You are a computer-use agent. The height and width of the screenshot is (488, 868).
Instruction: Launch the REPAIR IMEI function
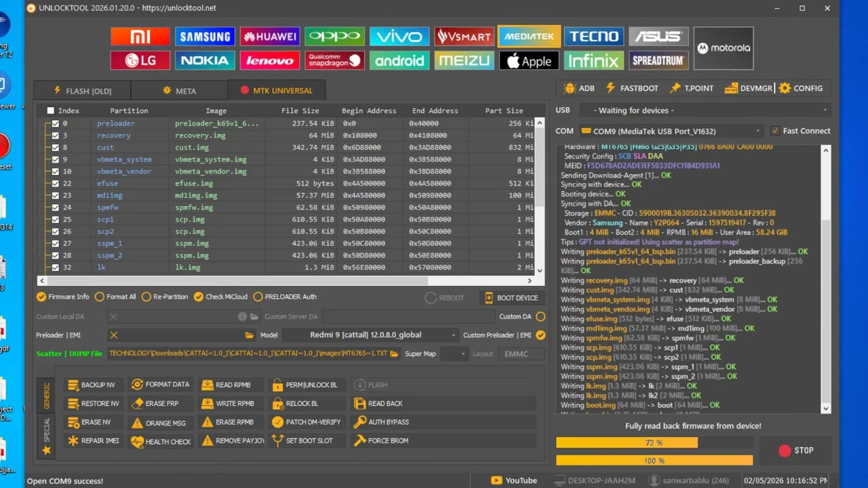coord(94,441)
